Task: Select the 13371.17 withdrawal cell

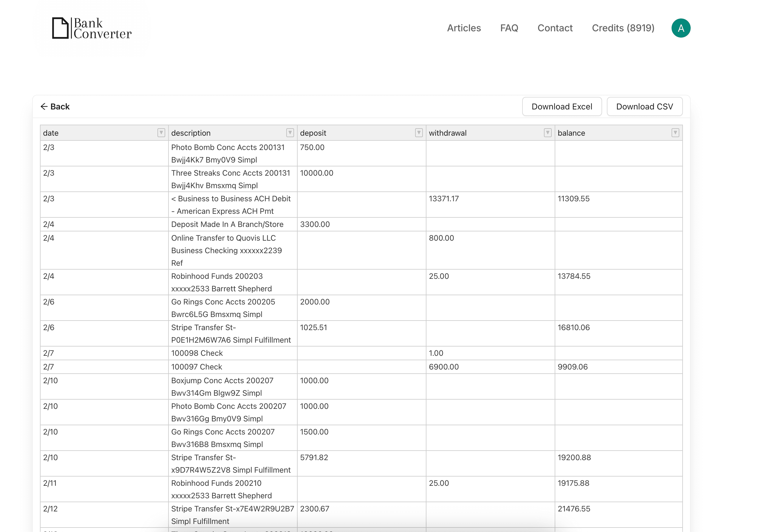Action: point(490,204)
